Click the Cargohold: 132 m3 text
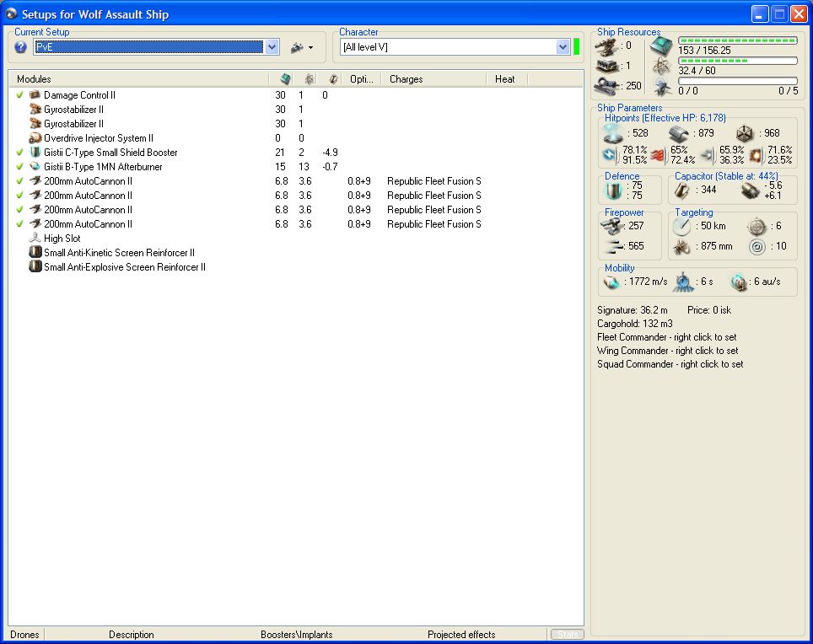This screenshot has height=644, width=813. point(635,324)
